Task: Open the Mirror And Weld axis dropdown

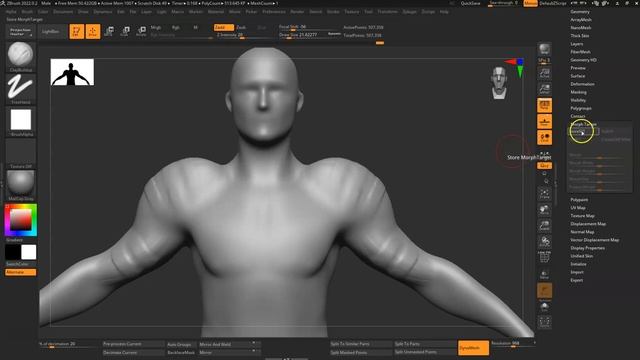Action: (254, 343)
